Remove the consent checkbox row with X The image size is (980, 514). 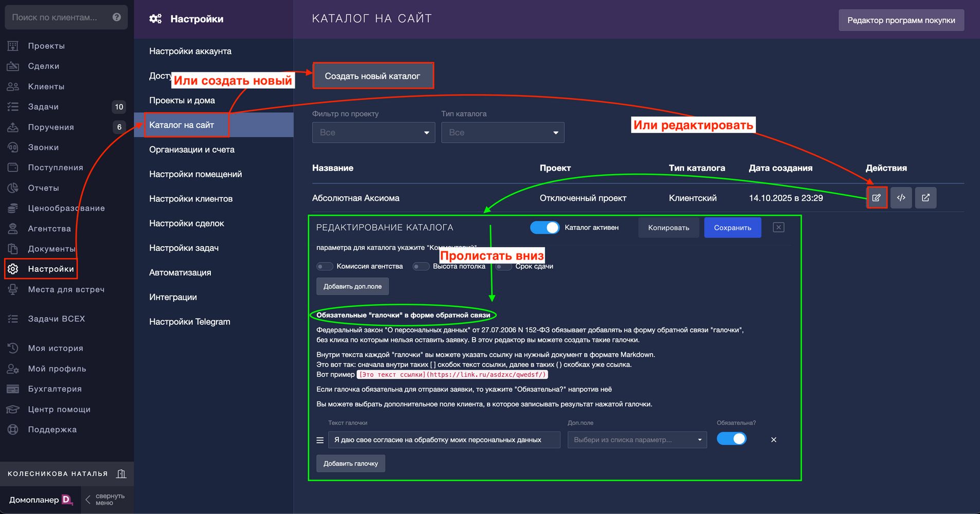[x=774, y=440]
